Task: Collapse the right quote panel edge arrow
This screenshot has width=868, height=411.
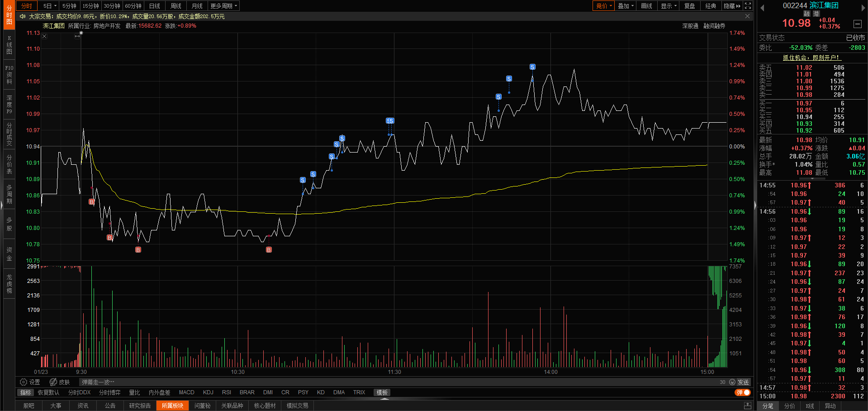Action: point(755,205)
